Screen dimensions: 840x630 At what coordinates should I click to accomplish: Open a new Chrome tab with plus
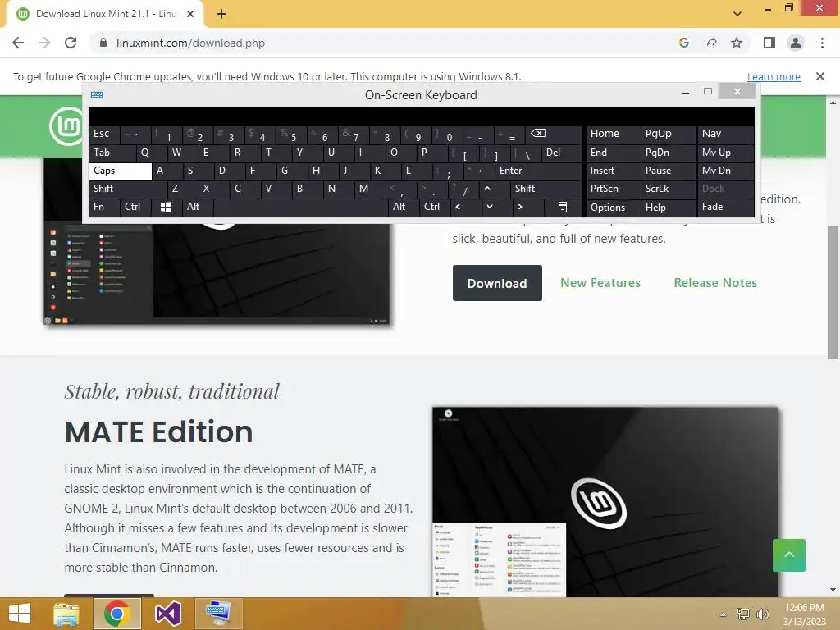tap(221, 15)
